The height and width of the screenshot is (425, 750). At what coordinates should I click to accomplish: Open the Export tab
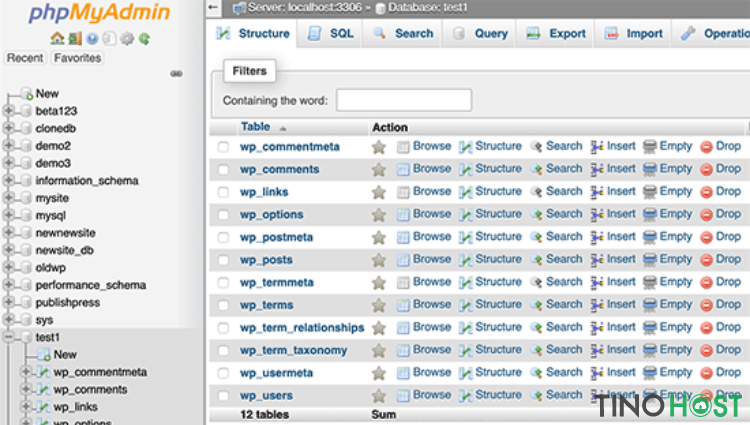[x=555, y=33]
